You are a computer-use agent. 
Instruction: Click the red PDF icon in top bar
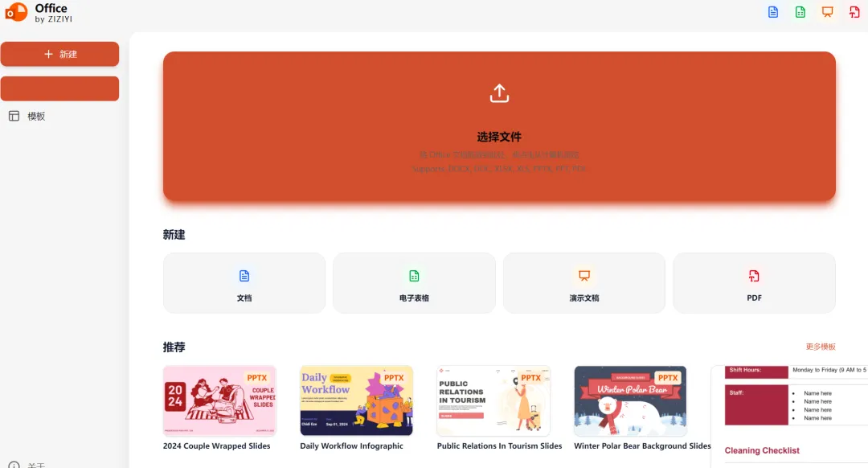click(x=854, y=12)
